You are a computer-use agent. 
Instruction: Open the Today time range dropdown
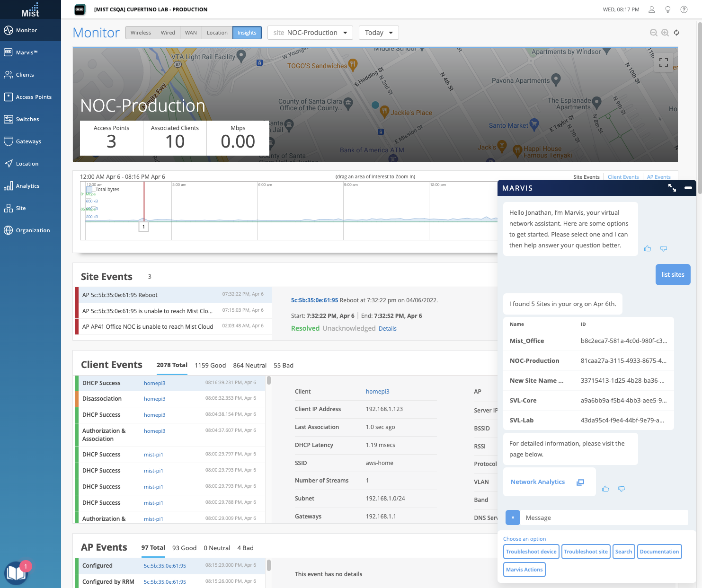[379, 33]
